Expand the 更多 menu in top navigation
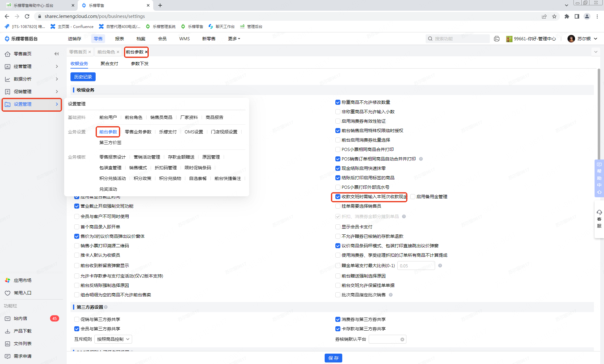Image resolution: width=604 pixels, height=364 pixels. point(234,39)
